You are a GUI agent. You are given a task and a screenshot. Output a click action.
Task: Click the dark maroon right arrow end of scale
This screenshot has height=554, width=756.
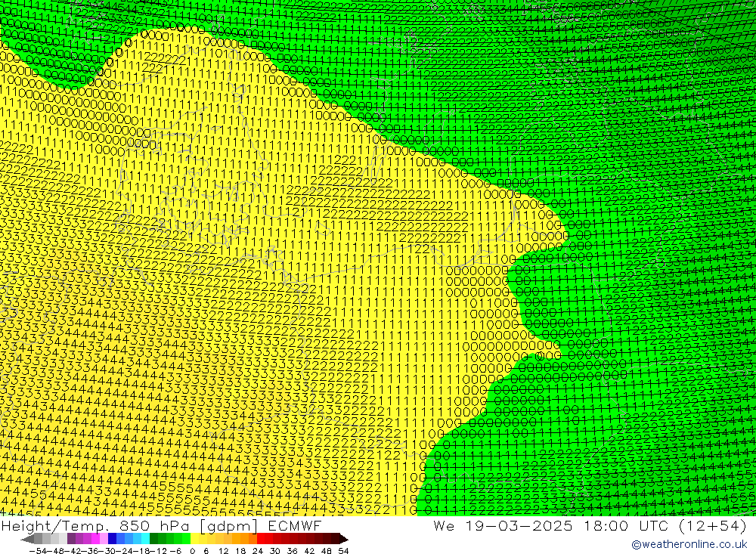pyautogui.click(x=344, y=539)
